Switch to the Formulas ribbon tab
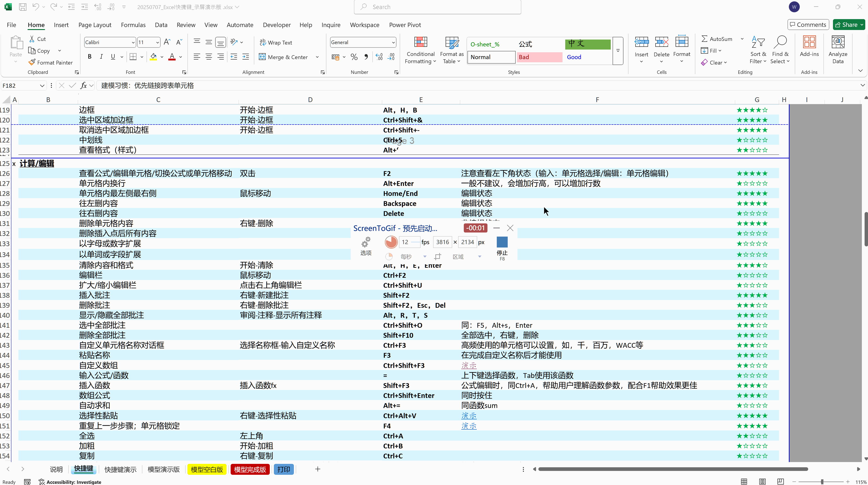The width and height of the screenshot is (868, 485). (x=133, y=25)
